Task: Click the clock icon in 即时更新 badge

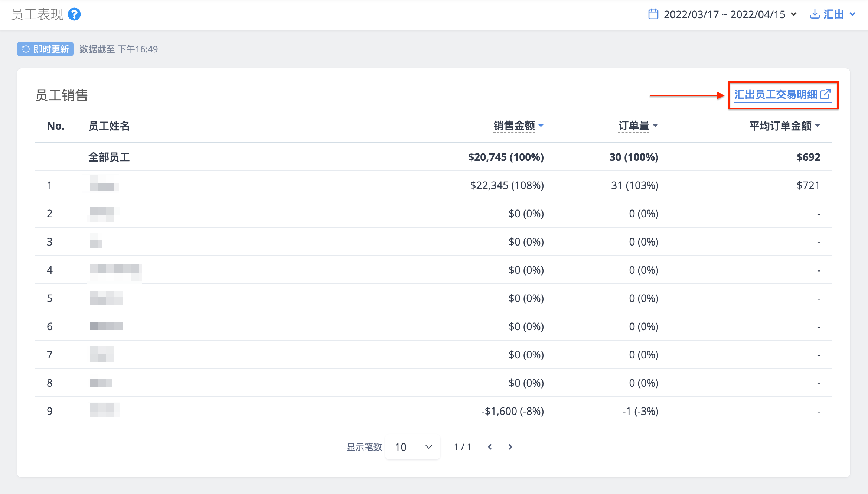Action: point(26,49)
